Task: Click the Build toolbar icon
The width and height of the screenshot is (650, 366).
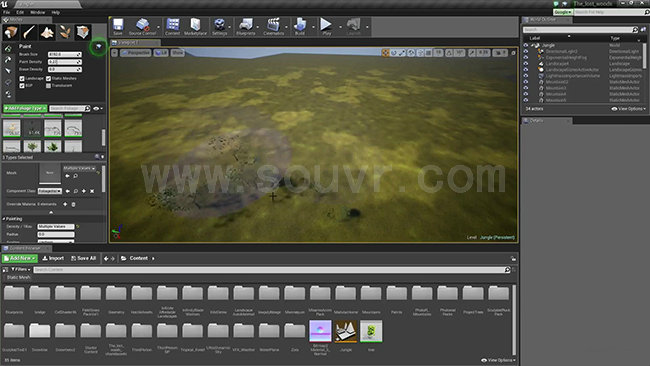Action: tap(300, 27)
